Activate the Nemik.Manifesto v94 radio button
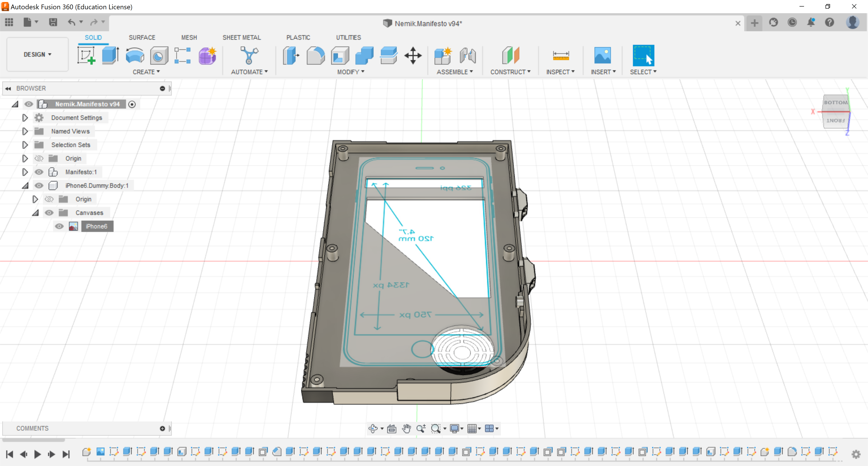The width and height of the screenshot is (868, 466). click(x=132, y=105)
